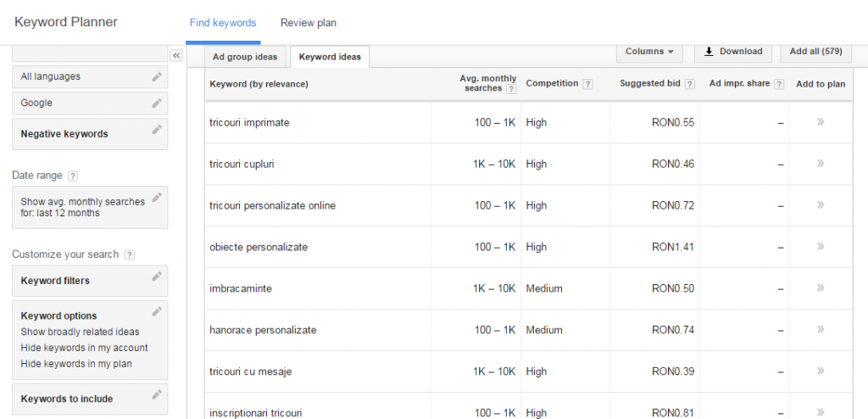Sort by Keyword (by relevance) header
Viewport: 868px width, 419px height.
click(x=259, y=84)
